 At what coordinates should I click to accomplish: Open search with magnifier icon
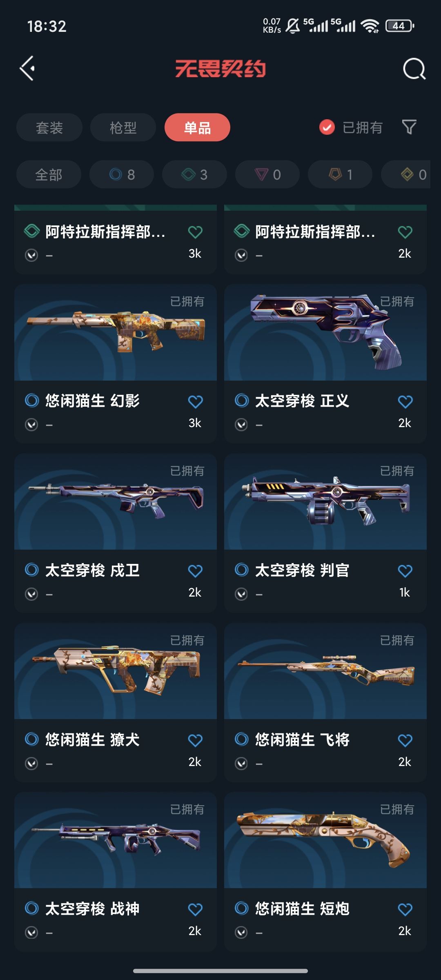pos(414,69)
